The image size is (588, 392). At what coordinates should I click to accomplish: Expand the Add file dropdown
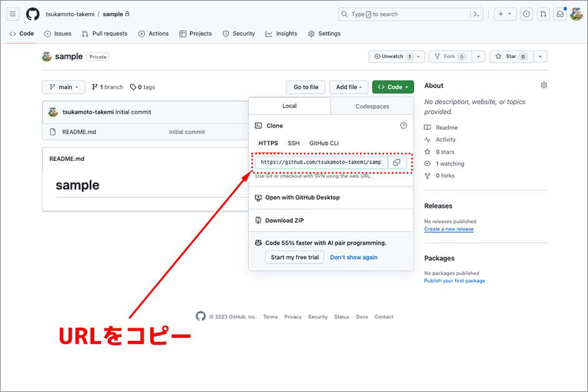[x=348, y=87]
